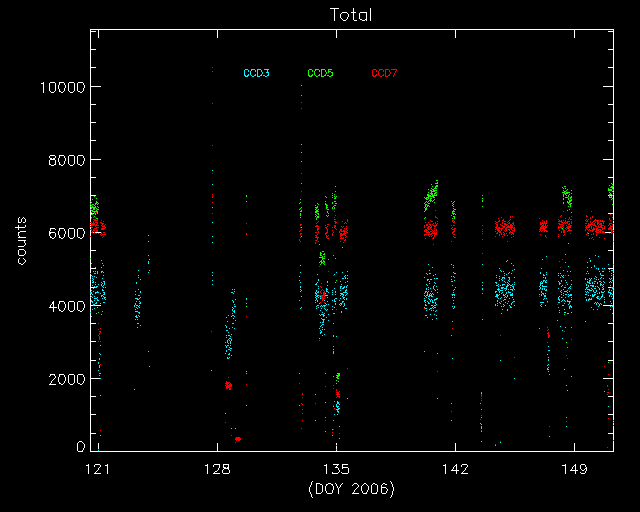This screenshot has height=512, width=640.
Task: Click the 142 day tick label
Action: click(x=455, y=468)
